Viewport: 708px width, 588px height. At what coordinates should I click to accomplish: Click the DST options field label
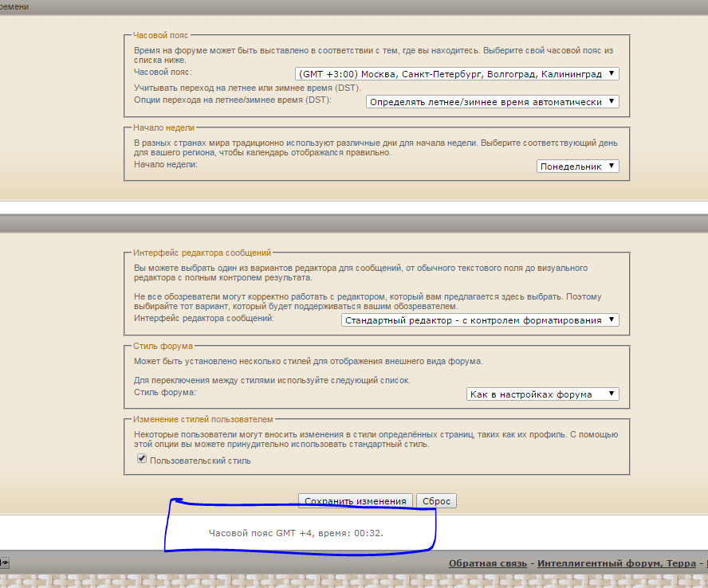click(233, 100)
